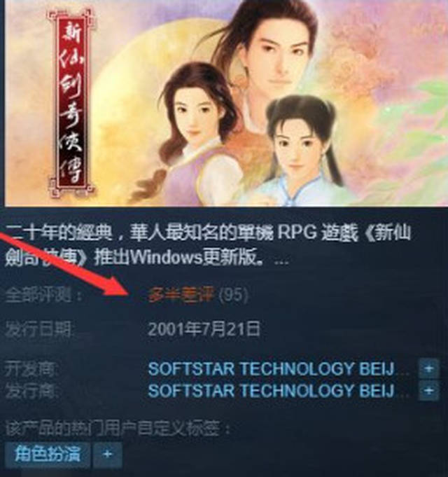448x477 pixels.
Task: Open the 多半差评 review summary
Action: coord(181,295)
